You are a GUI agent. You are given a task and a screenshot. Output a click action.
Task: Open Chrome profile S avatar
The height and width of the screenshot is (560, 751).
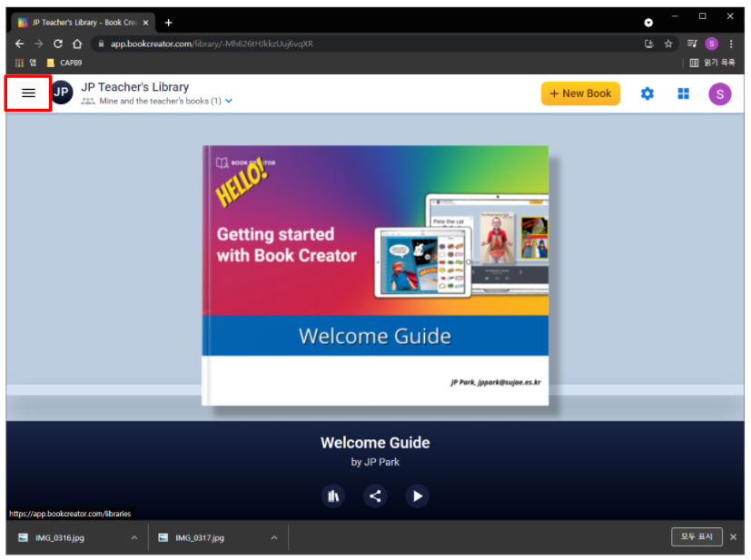click(711, 44)
